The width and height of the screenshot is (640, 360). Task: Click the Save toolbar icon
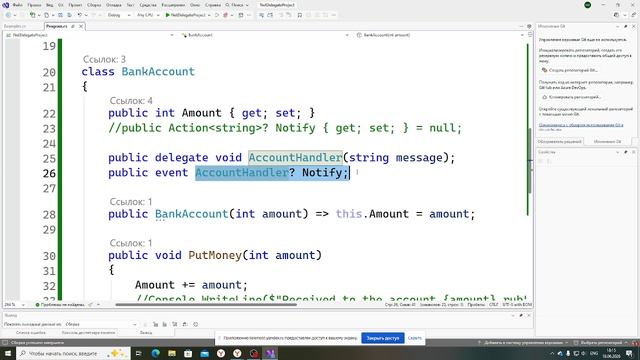pyautogui.click(x=60, y=15)
